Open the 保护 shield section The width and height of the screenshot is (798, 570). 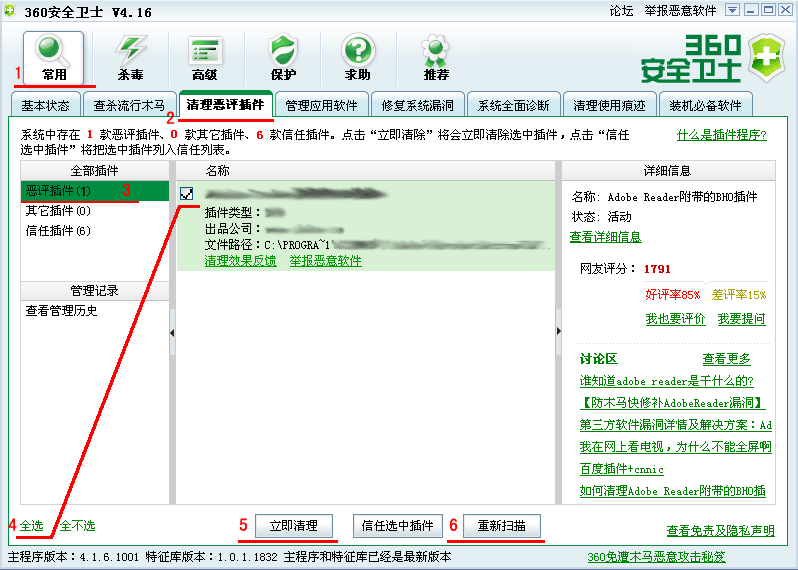tap(283, 57)
